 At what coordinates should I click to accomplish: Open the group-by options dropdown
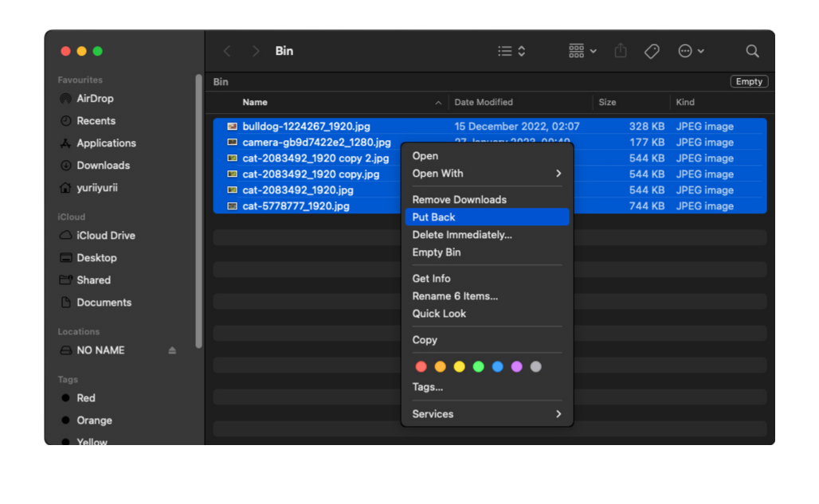[x=582, y=51]
